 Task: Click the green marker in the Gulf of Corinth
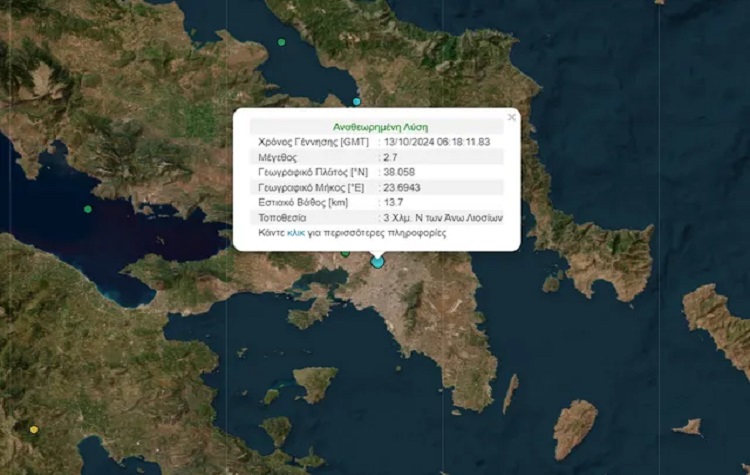point(88,209)
